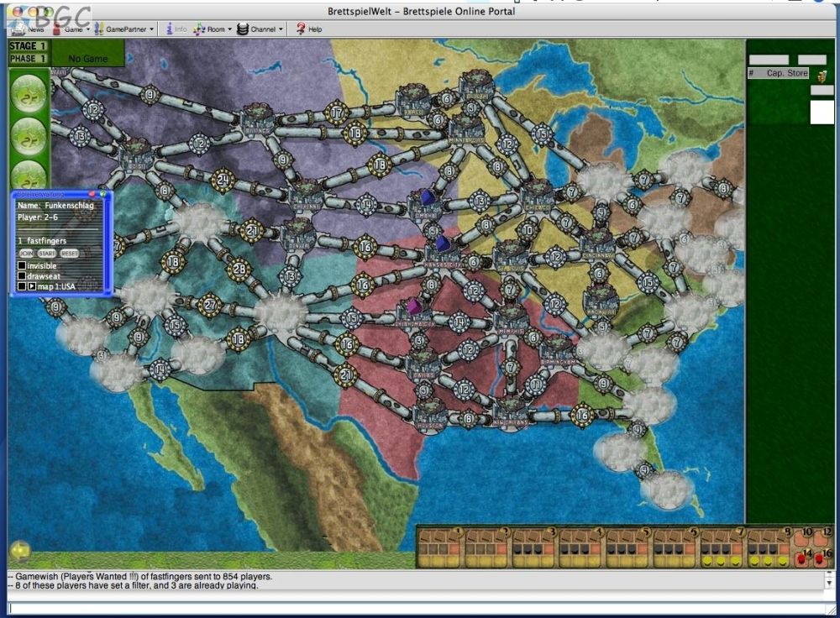
Task: Click the JOIN button
Action: click(26, 253)
